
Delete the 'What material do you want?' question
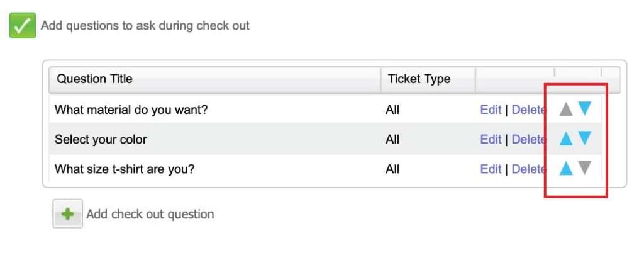click(x=528, y=110)
